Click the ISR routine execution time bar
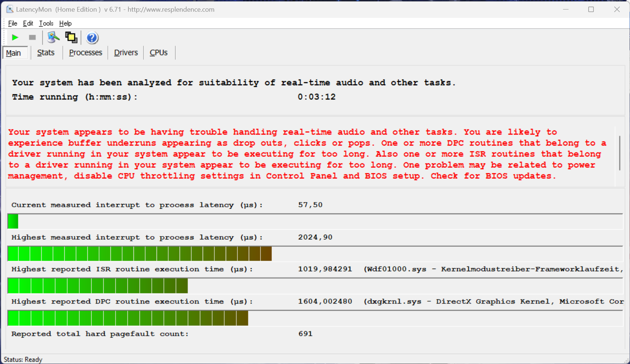630x364 pixels. (98, 286)
